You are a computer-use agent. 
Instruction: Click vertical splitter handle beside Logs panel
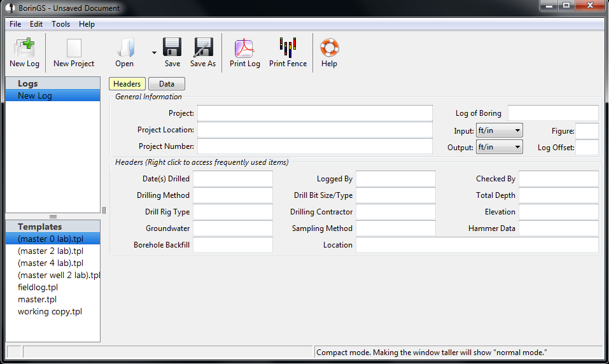(x=104, y=210)
